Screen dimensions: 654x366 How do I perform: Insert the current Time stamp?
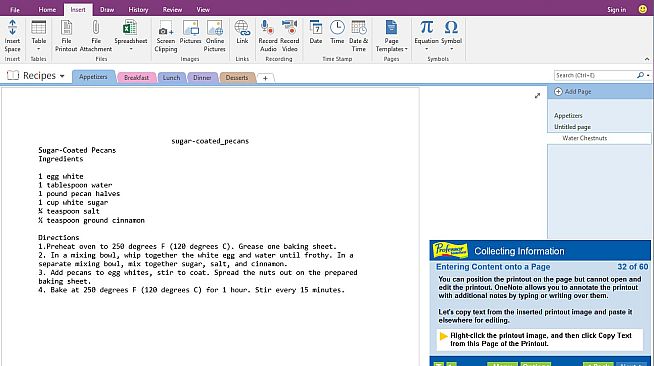[337, 32]
